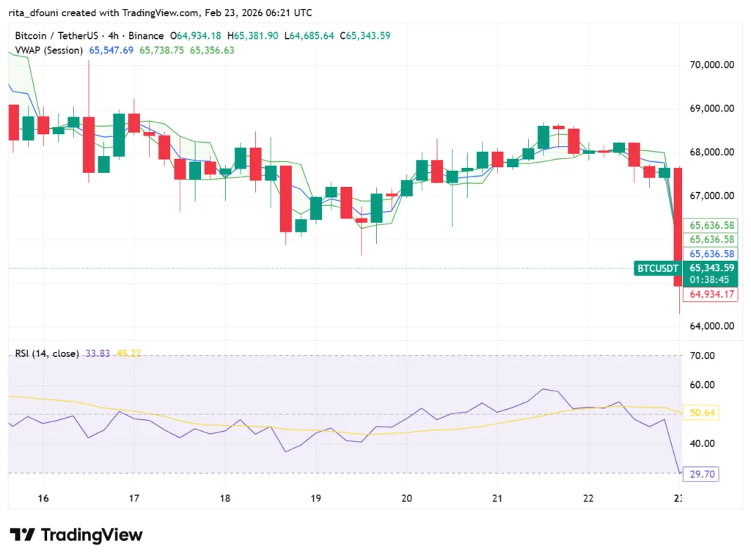Image resolution: width=751 pixels, height=560 pixels.
Task: Select the date 16 on time axis
Action: [x=43, y=498]
